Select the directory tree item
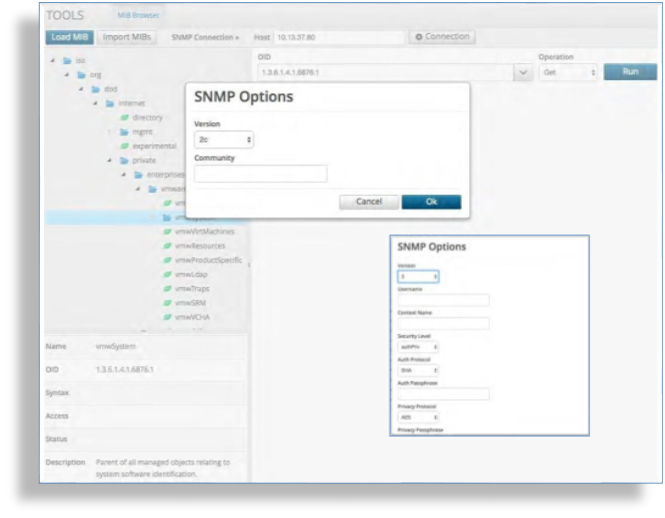This screenshot has height=518, width=665. pos(147,118)
